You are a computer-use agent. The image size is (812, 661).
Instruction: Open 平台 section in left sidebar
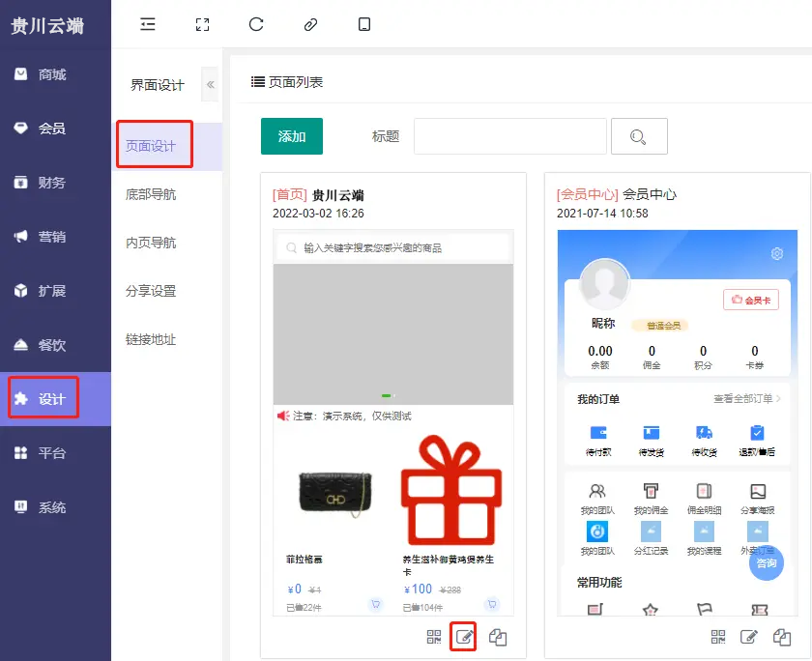tap(55, 453)
